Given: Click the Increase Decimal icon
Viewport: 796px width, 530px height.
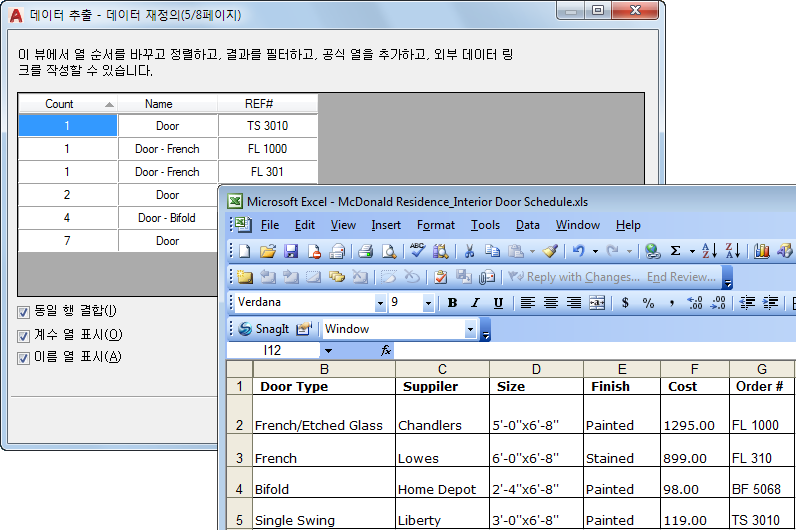Looking at the screenshot, I should (x=694, y=303).
